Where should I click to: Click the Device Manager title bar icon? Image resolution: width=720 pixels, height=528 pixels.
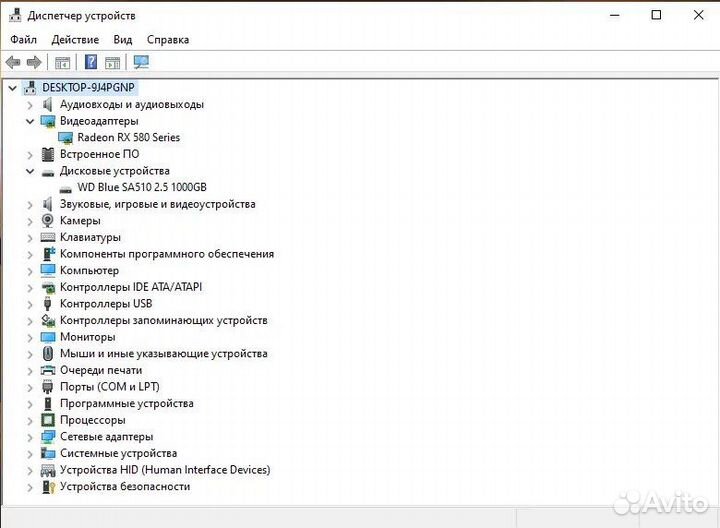(15, 15)
